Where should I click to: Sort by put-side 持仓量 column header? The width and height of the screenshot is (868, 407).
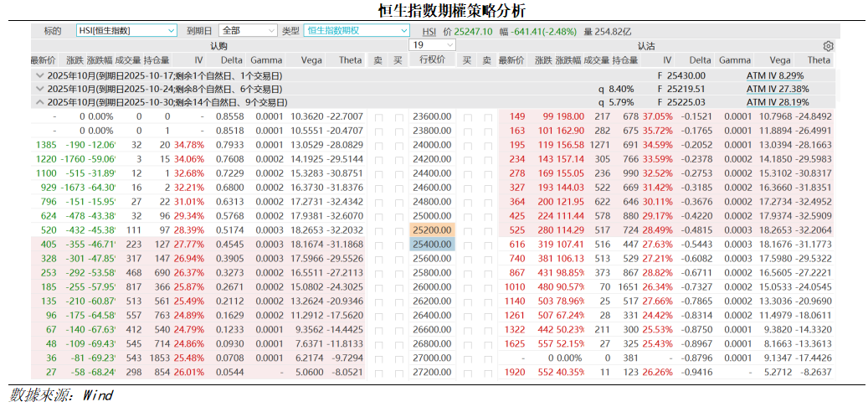(x=625, y=60)
